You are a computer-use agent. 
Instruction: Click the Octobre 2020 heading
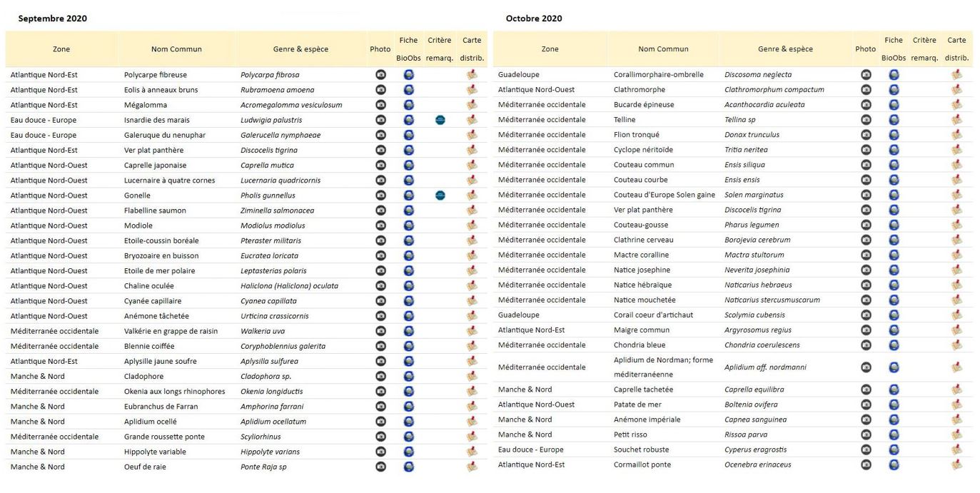coord(534,19)
